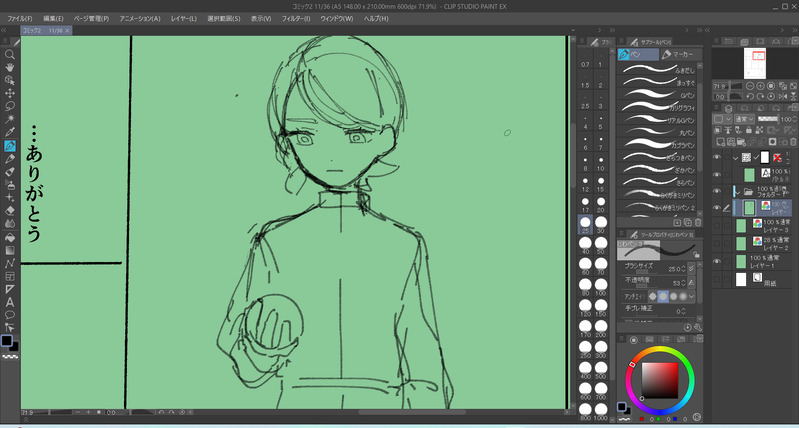Image resolution: width=799 pixels, height=428 pixels.
Task: Select the Ruler tool
Action: [x=10, y=289]
